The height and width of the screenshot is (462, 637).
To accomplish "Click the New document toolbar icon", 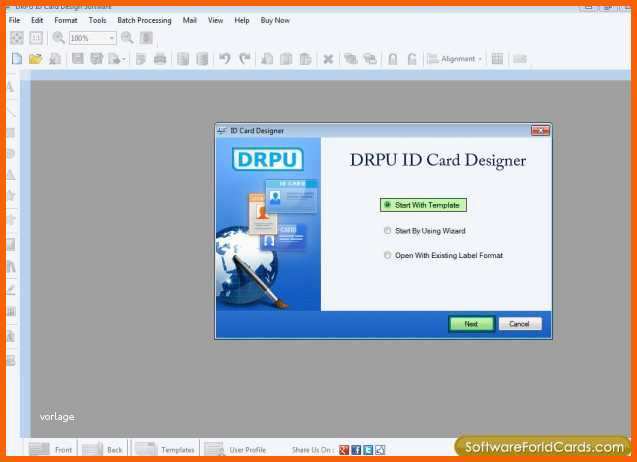I will 17,59.
